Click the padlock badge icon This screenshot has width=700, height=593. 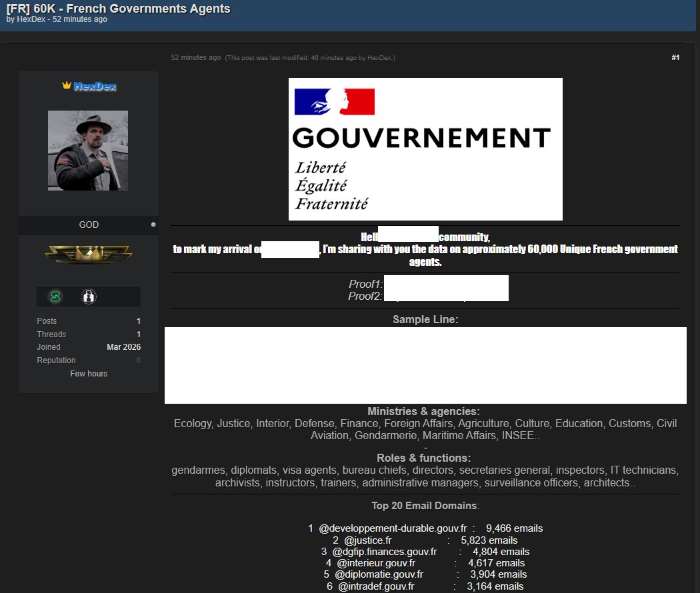[x=89, y=296]
